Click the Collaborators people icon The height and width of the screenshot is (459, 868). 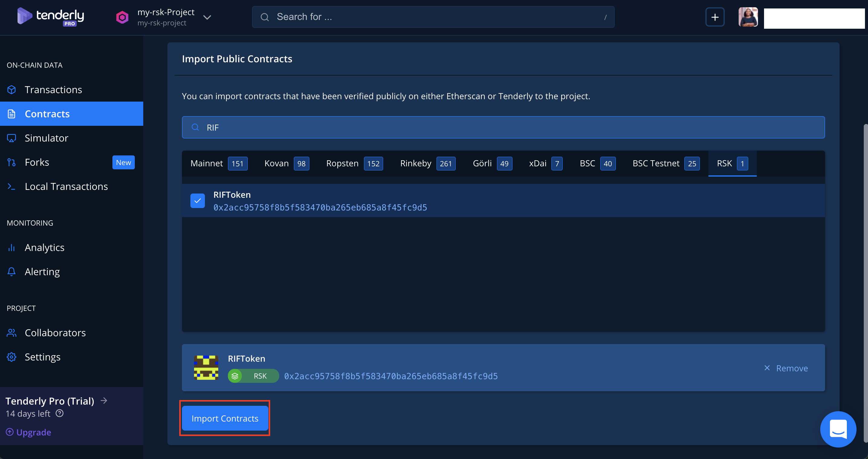(x=11, y=333)
